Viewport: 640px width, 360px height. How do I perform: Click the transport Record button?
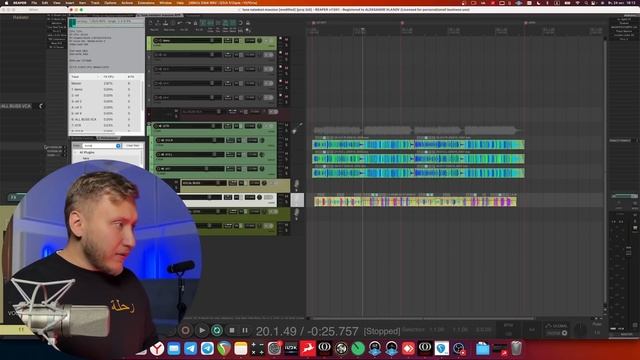[x=185, y=330]
